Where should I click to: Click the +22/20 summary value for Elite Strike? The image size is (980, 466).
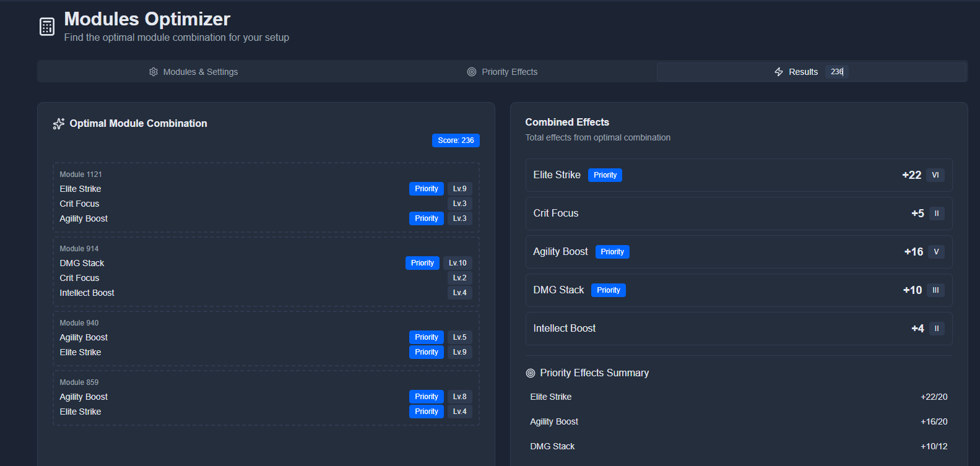[934, 397]
